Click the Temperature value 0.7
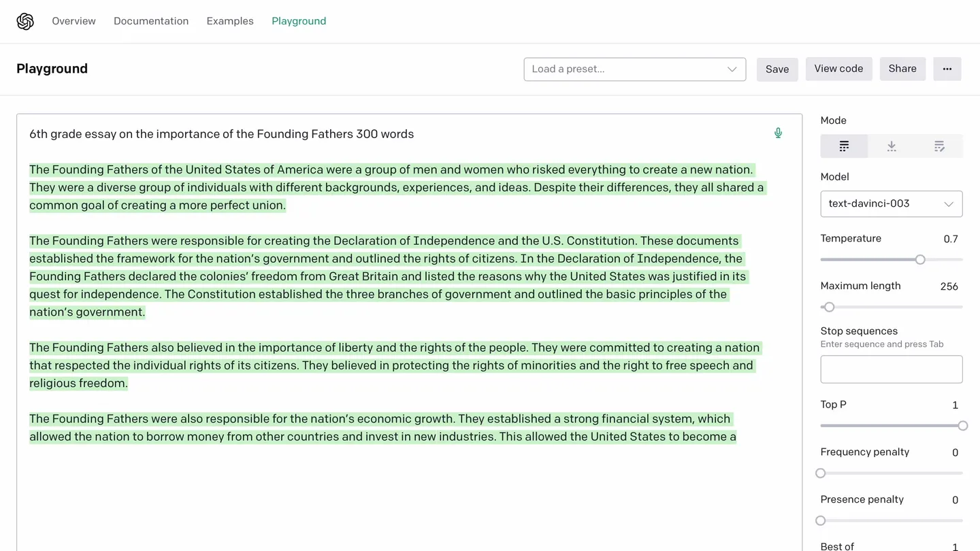This screenshot has width=980, height=551. coord(951,239)
